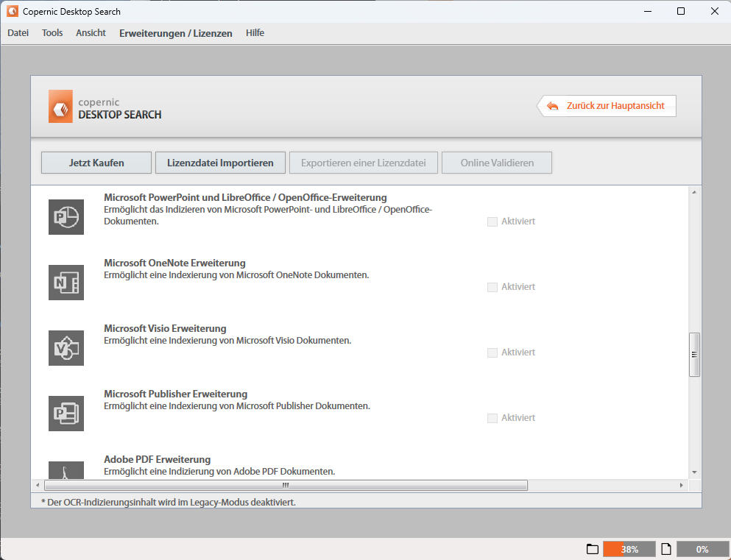731x560 pixels.
Task: Enable Aktiviert for the Visio extension
Action: coord(492,352)
